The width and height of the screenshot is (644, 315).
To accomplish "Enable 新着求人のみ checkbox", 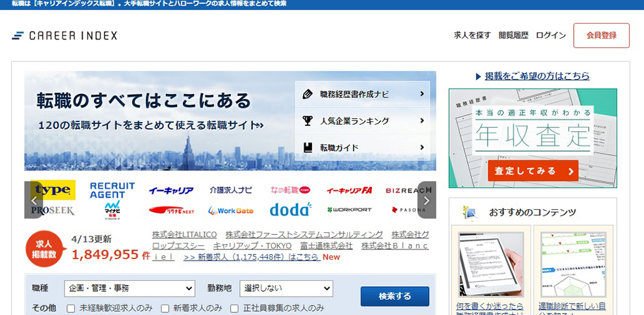I will 165,308.
